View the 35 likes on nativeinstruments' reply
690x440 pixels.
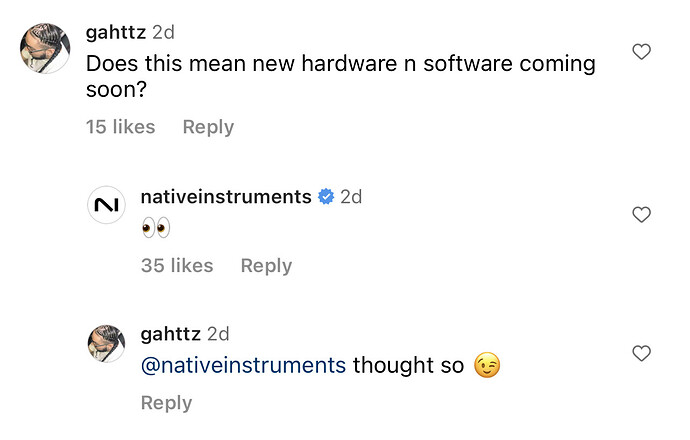177,265
